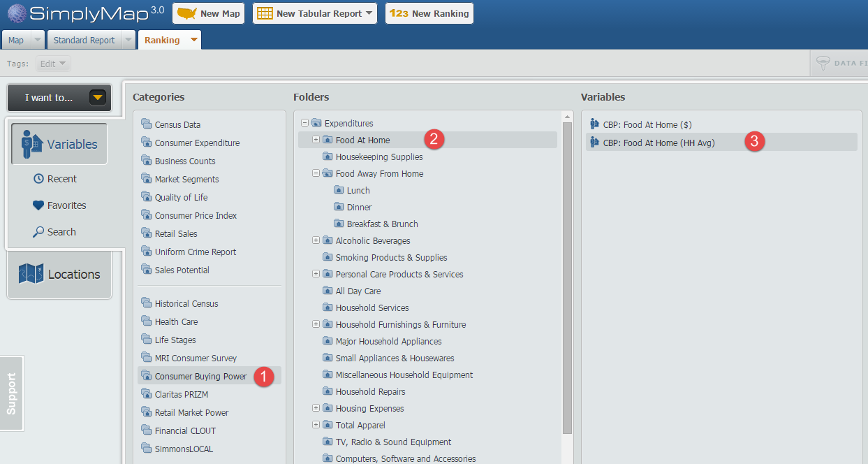Viewport: 868px width, 464px height.
Task: Click the Household Repairs folder icon
Action: [x=328, y=391]
